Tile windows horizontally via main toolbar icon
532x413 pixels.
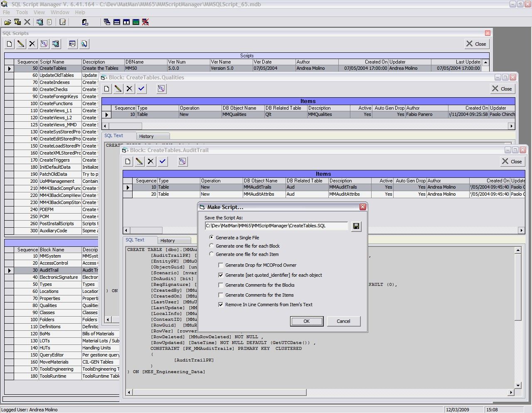point(117,22)
